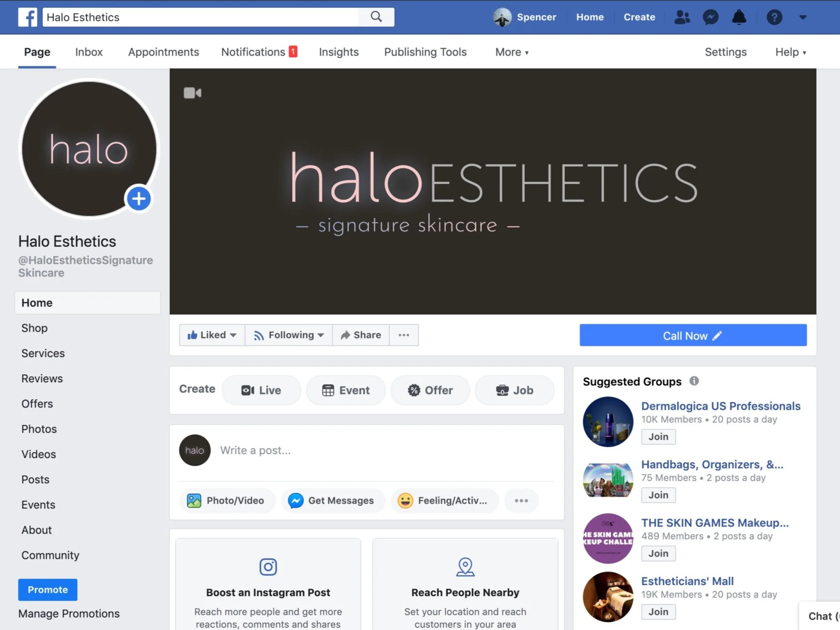Click the Facebook logo icon
The height and width of the screenshot is (630, 840).
[28, 17]
